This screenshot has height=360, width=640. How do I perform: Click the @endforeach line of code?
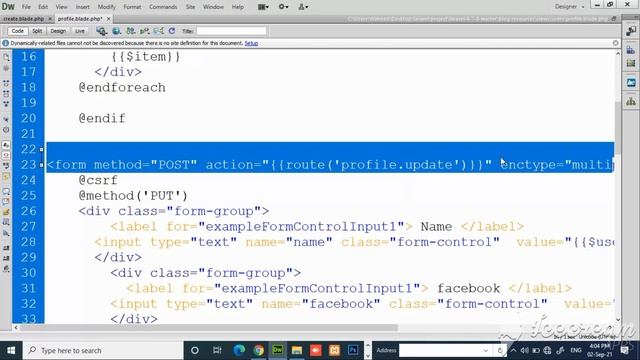pyautogui.click(x=122, y=88)
